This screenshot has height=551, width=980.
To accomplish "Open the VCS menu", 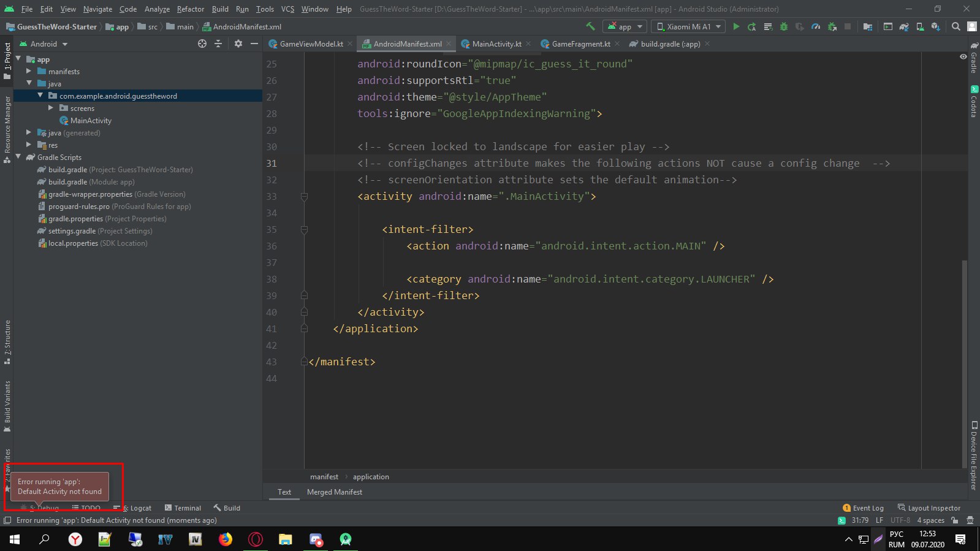I will [287, 9].
